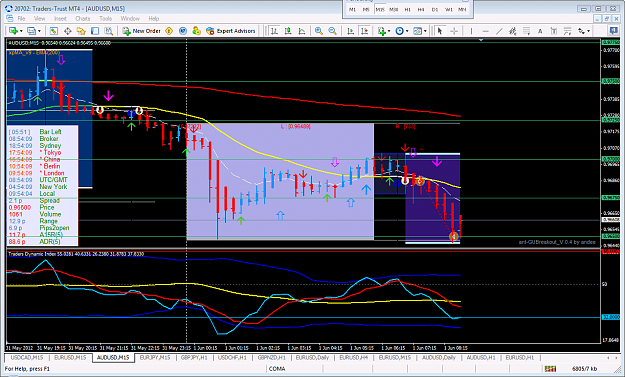625x377 pixels.
Task: Open the File menu
Action: (21, 18)
